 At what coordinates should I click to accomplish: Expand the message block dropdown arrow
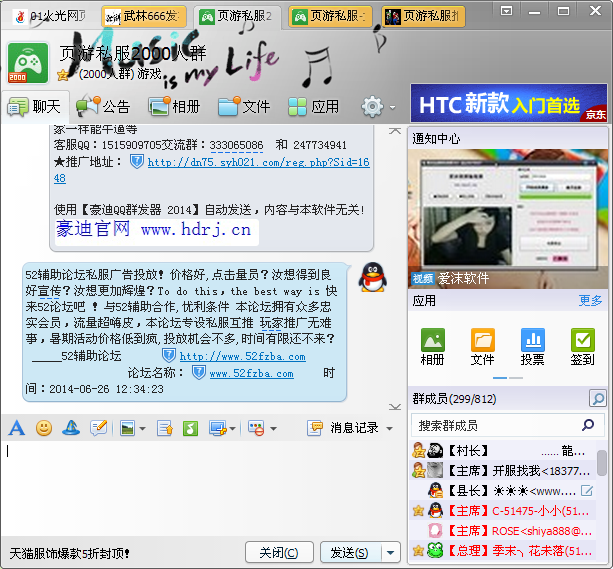coord(273,429)
